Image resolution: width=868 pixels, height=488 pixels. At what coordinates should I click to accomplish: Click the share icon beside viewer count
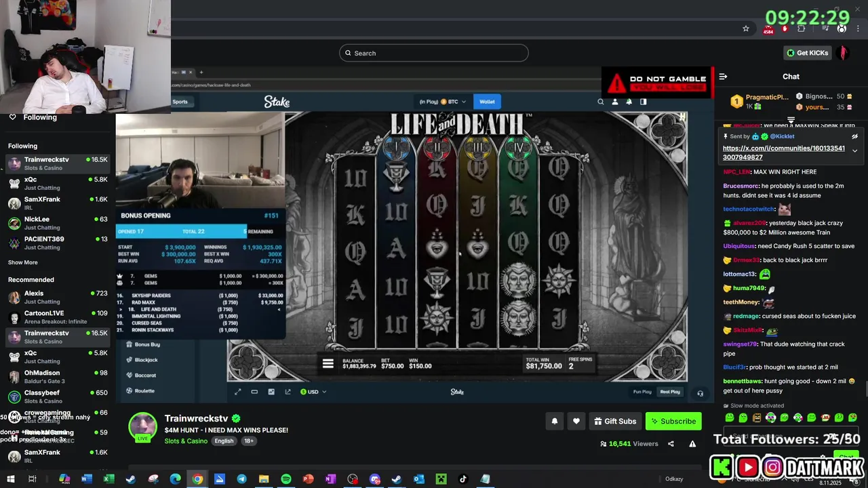click(x=671, y=444)
